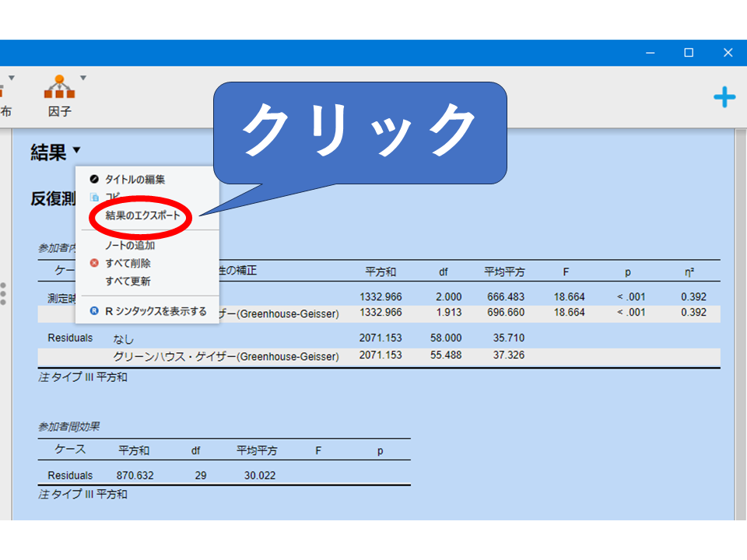The image size is (747, 560).
Task: Open the 因子 module icon
Action: pos(59,87)
